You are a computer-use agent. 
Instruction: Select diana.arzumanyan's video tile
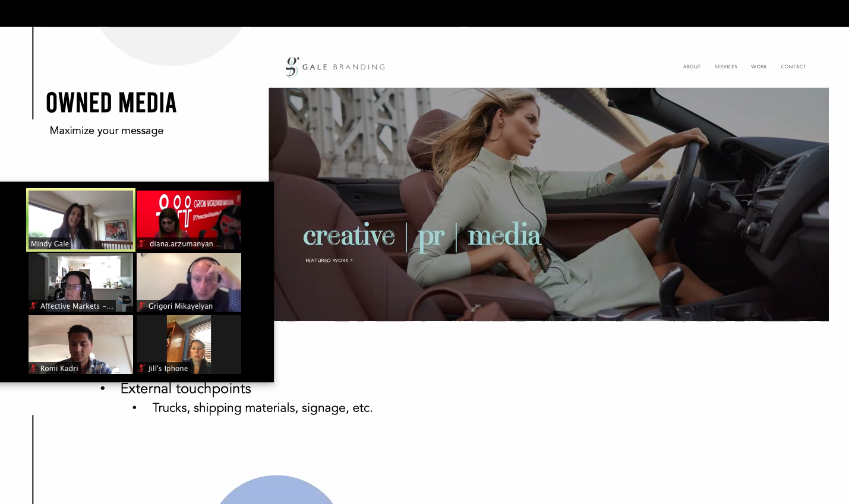coord(189,220)
